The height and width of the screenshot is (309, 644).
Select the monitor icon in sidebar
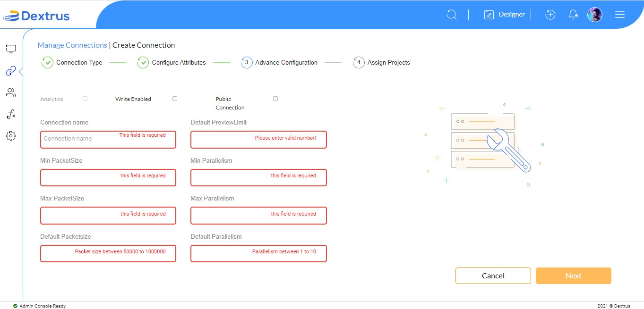click(11, 49)
